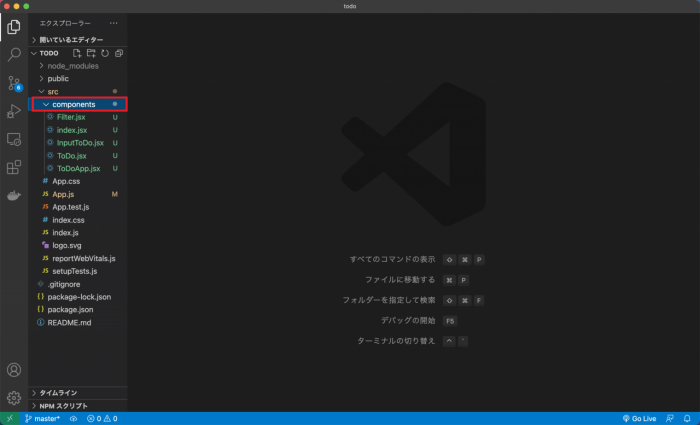Open the Explorer view in activity bar
The width and height of the screenshot is (700, 425).
point(14,27)
